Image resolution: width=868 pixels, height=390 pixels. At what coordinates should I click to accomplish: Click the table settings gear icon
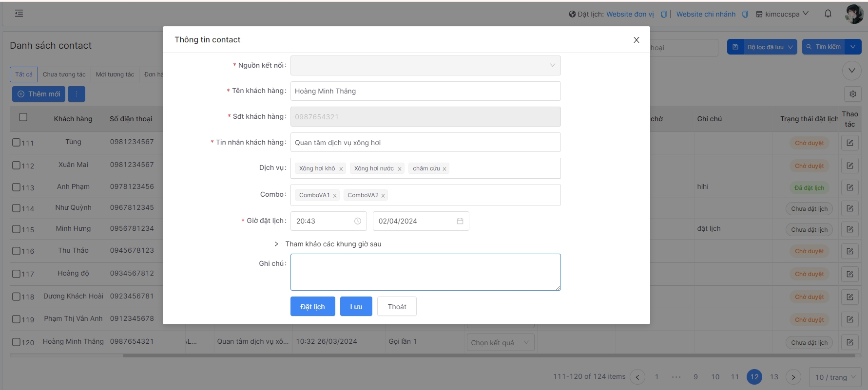[852, 94]
